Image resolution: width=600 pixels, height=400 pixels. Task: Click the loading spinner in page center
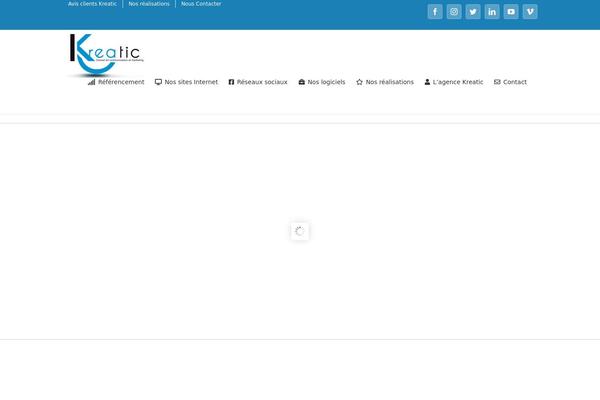[x=300, y=231]
